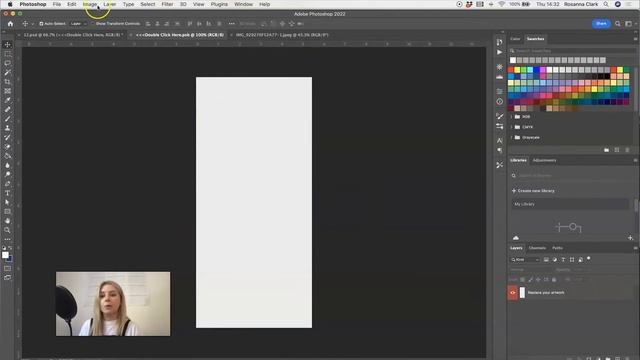The width and height of the screenshot is (640, 360).
Task: Click the Search Swatches input field
Action: point(571,51)
